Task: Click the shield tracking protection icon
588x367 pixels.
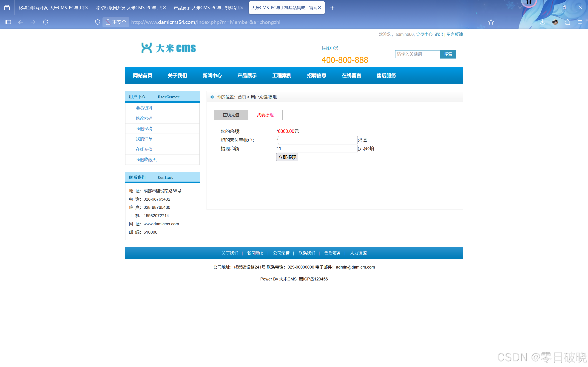Action: click(x=97, y=22)
